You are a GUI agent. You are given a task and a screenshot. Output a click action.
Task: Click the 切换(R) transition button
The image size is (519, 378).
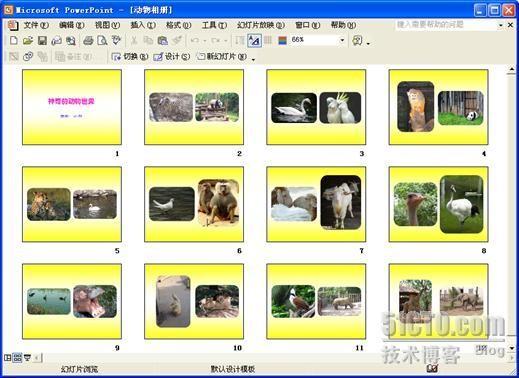130,57
